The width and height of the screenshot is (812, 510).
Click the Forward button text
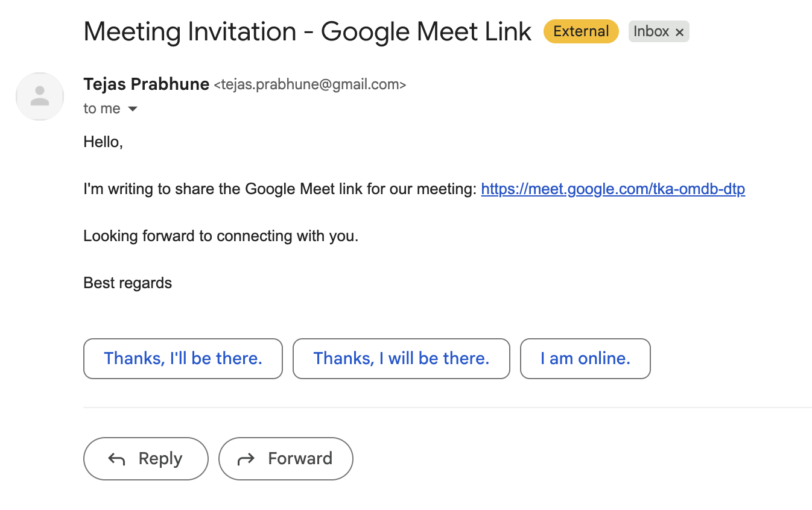click(300, 459)
